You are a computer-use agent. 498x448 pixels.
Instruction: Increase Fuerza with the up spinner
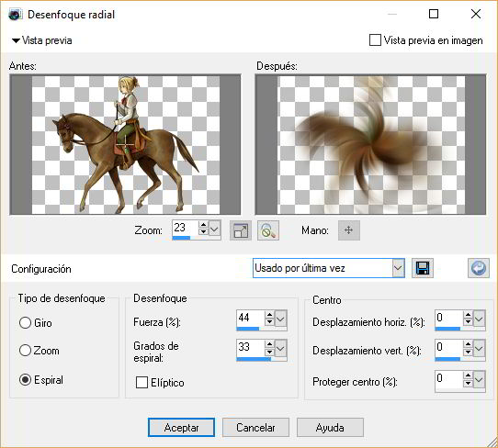(x=269, y=315)
